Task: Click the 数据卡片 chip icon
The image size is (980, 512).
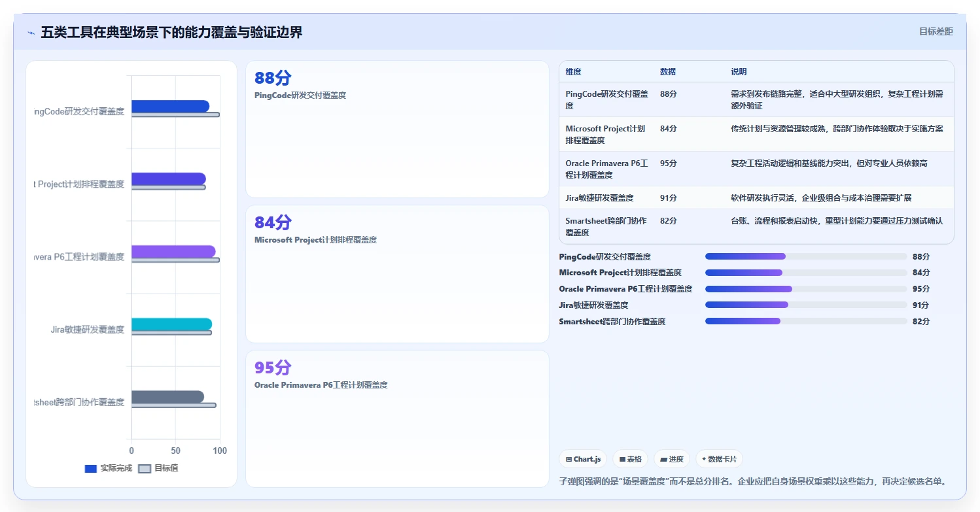Action: 704,459
